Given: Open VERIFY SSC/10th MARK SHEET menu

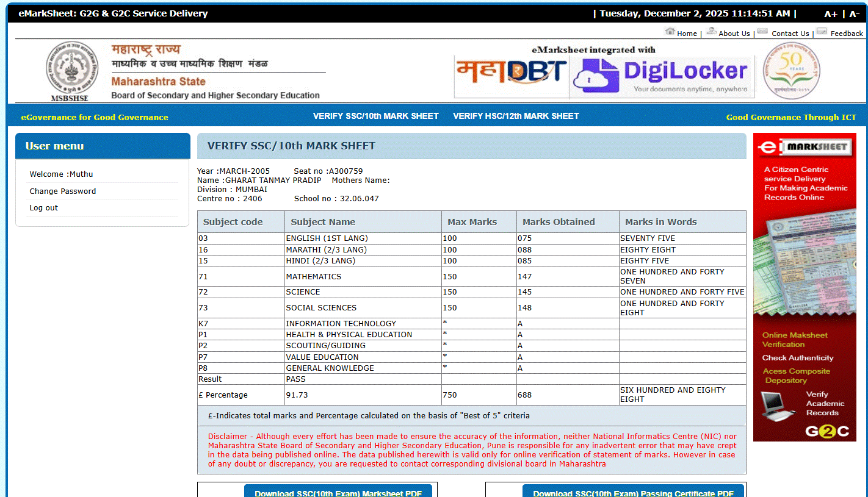Looking at the screenshot, I should (x=375, y=116).
